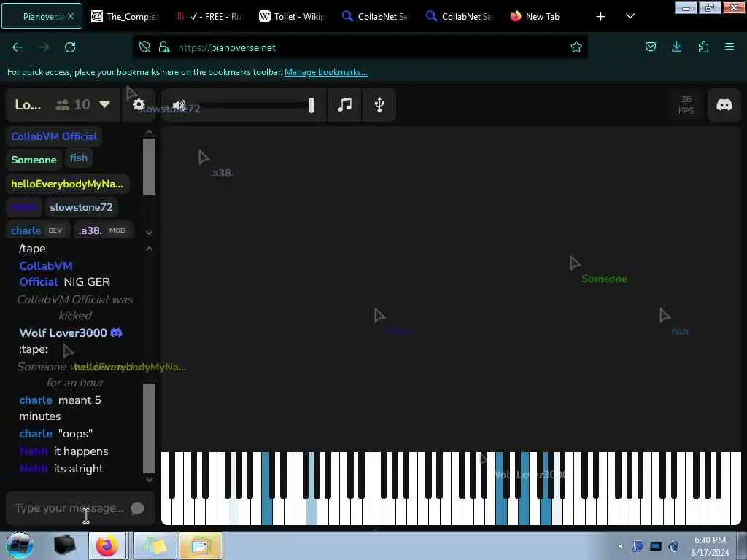The image size is (747, 560).
Task: Switch to the FREE - Ru tab
Action: 209,17
